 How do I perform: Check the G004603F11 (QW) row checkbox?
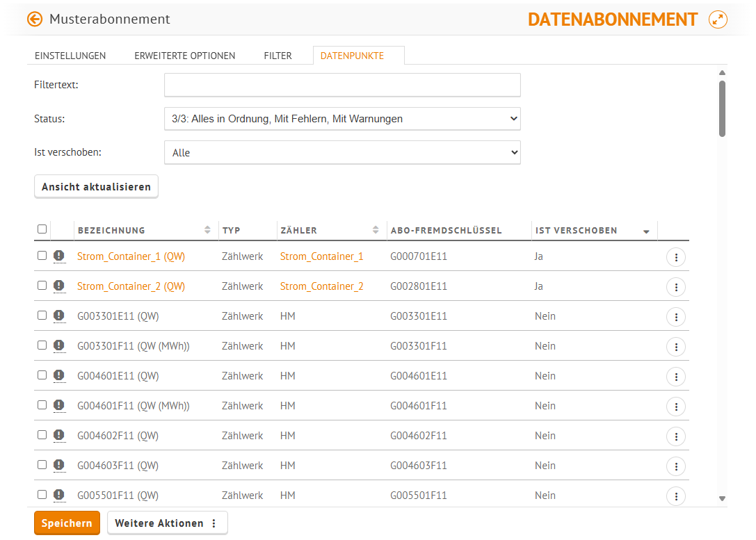coord(42,464)
